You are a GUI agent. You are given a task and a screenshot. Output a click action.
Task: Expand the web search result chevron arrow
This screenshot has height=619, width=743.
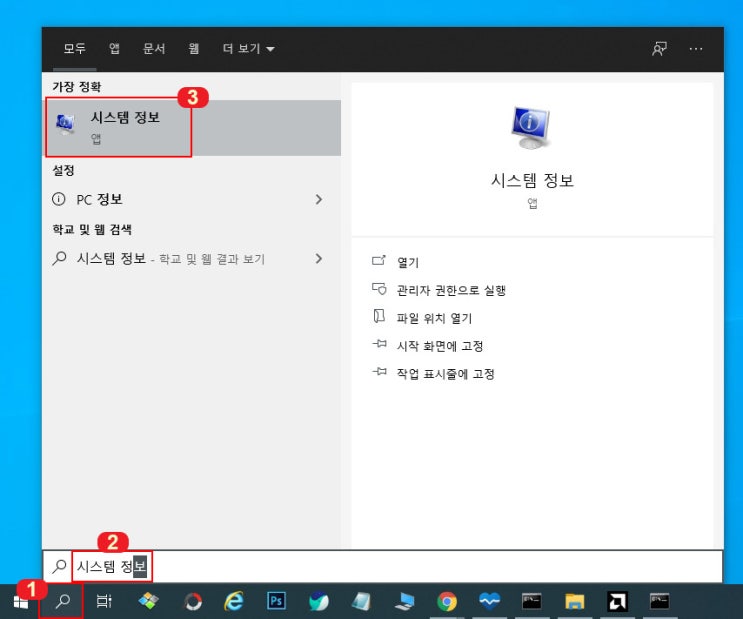click(319, 259)
